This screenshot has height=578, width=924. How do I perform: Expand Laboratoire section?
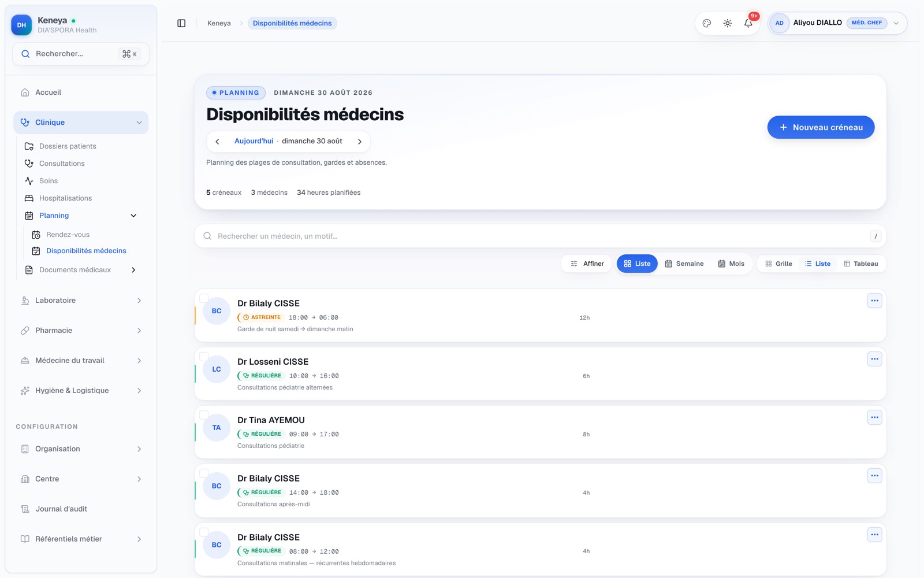(x=81, y=301)
